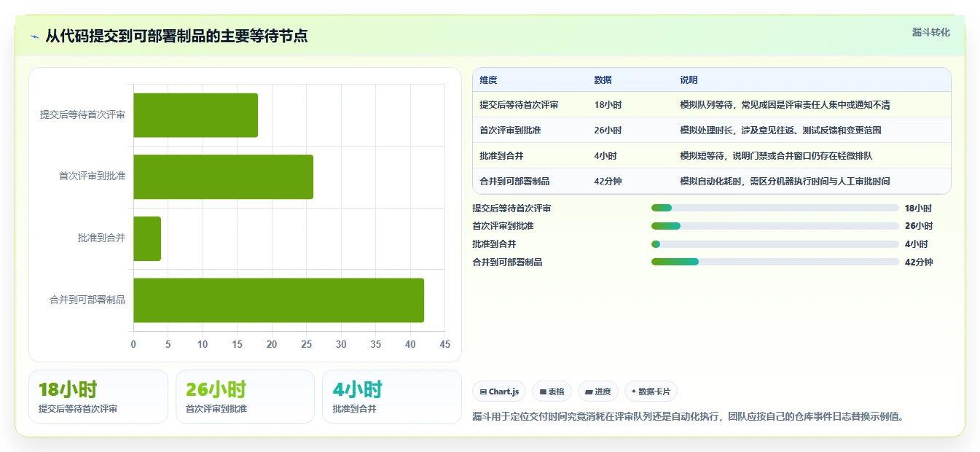This screenshot has width=980, height=452.
Task: Click the 批准到合并 bar in the chart
Action: pos(147,238)
